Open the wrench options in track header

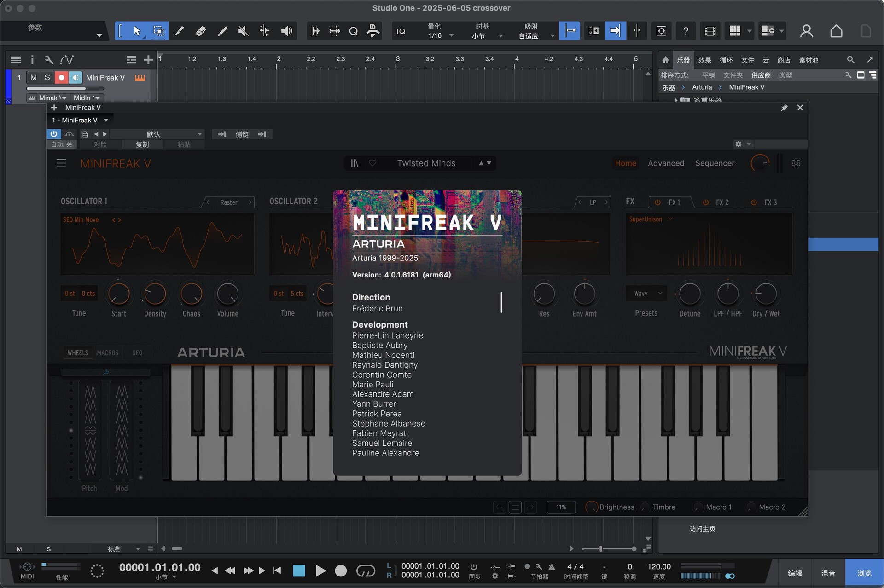(x=49, y=60)
